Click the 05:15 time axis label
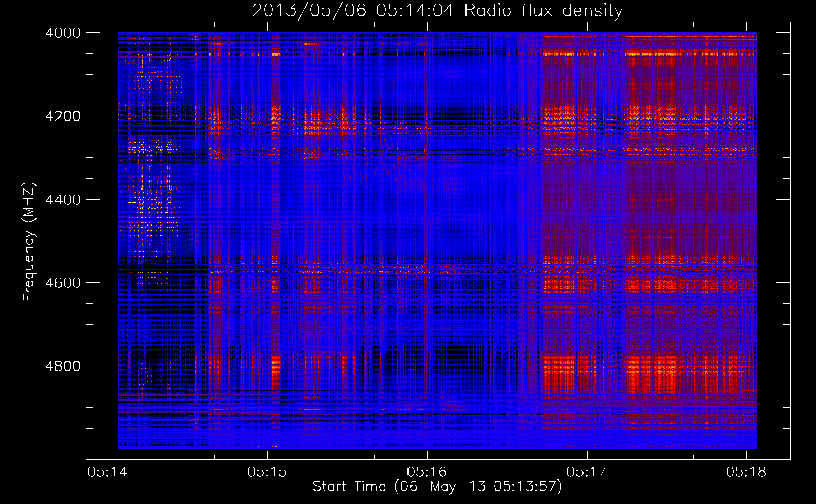816x504 pixels. (267, 472)
